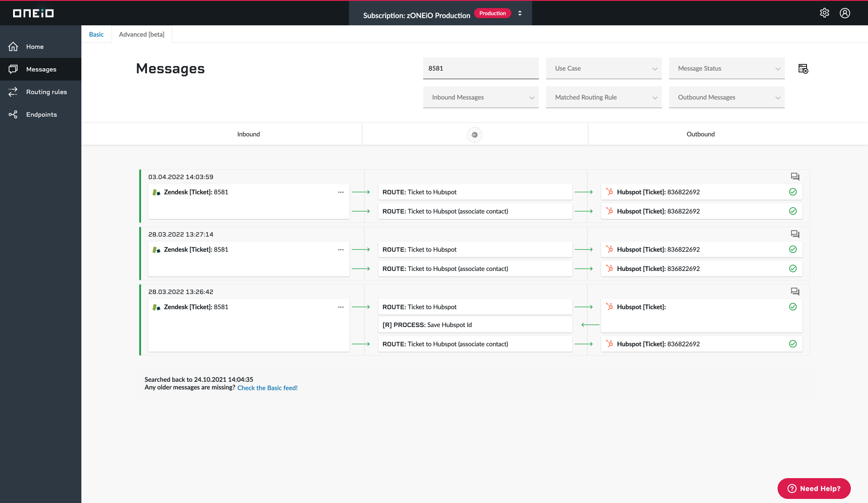Image resolution: width=868 pixels, height=503 pixels.
Task: Go to Endpoints in the sidebar
Action: point(41,114)
